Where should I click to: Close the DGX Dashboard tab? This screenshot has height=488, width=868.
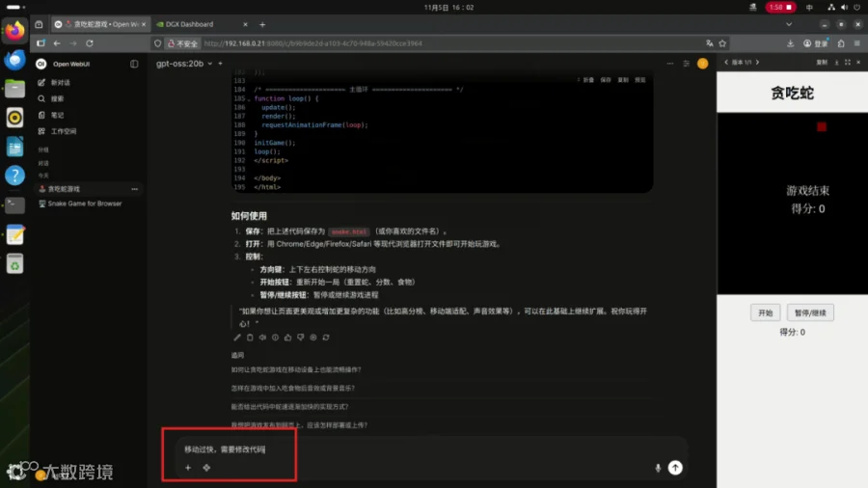245,24
